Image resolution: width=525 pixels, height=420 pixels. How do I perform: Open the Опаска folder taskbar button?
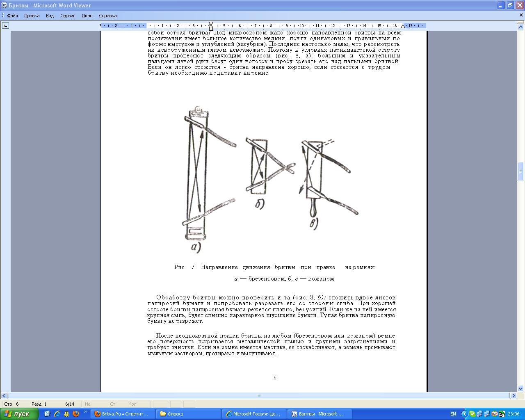(x=187, y=414)
